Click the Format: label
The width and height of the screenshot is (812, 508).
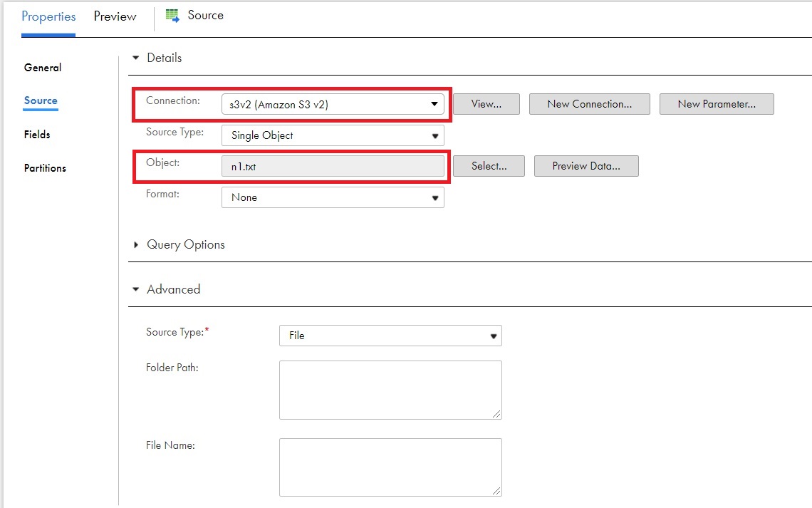pos(162,195)
